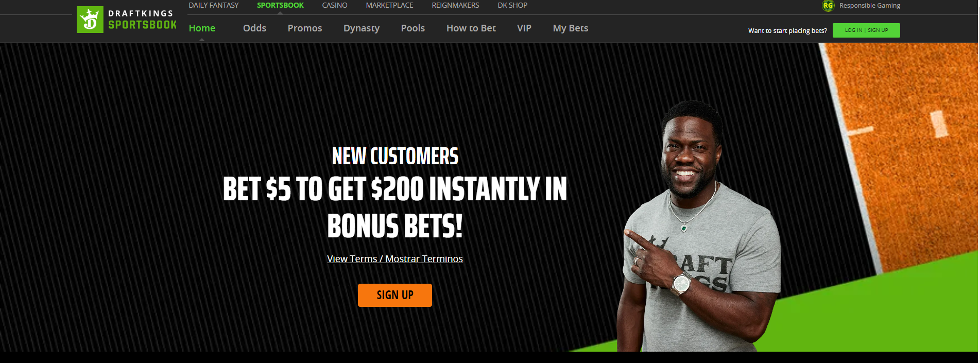Select the Sportsbook top tab
This screenshot has width=980, height=363.
tap(280, 5)
